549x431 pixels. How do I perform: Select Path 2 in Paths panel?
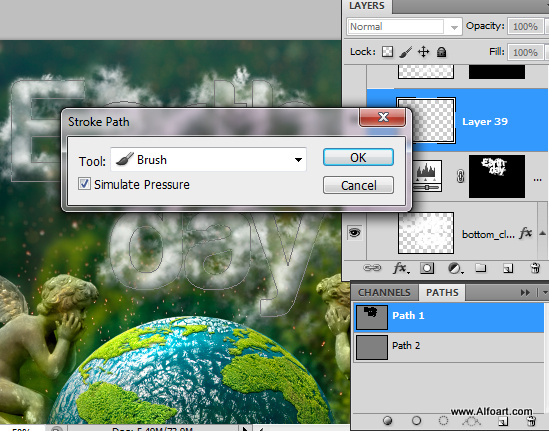pos(449,347)
